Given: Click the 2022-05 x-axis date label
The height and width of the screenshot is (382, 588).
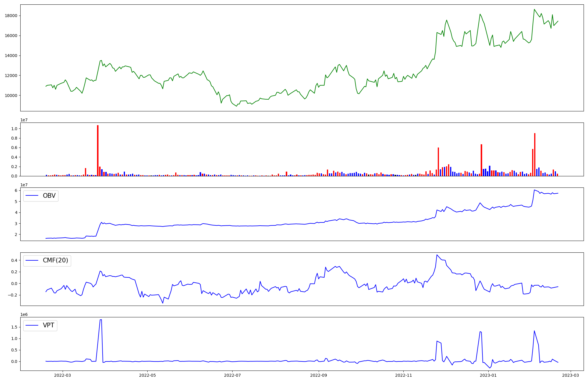Looking at the screenshot, I should 147,375.
